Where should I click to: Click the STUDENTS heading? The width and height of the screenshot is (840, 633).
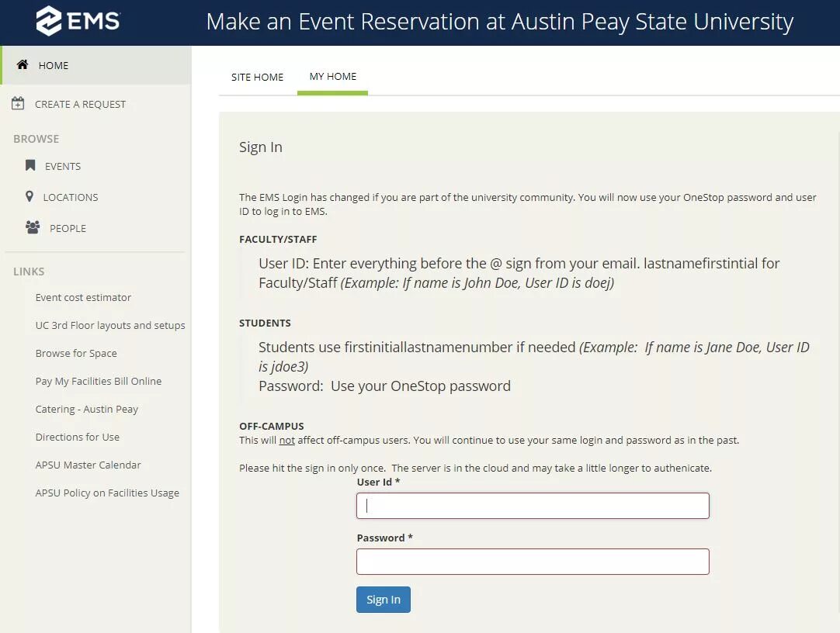[266, 323]
